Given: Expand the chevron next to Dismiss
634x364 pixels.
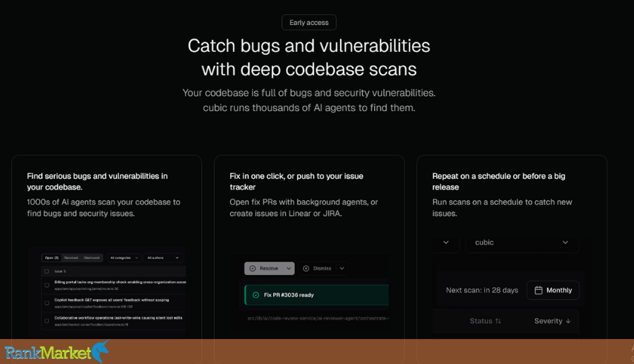Looking at the screenshot, I should pos(342,268).
